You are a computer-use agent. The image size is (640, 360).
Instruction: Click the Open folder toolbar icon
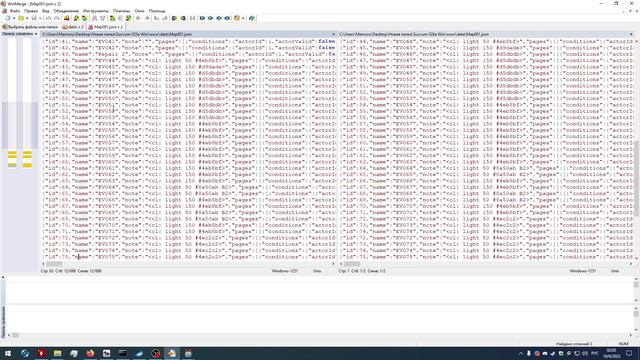coord(21,18)
